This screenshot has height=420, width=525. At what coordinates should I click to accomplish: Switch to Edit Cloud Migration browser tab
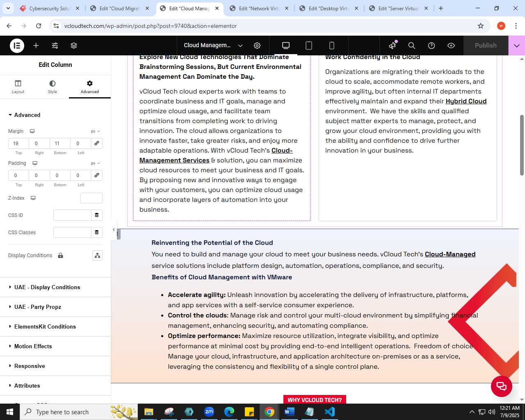[x=120, y=8]
